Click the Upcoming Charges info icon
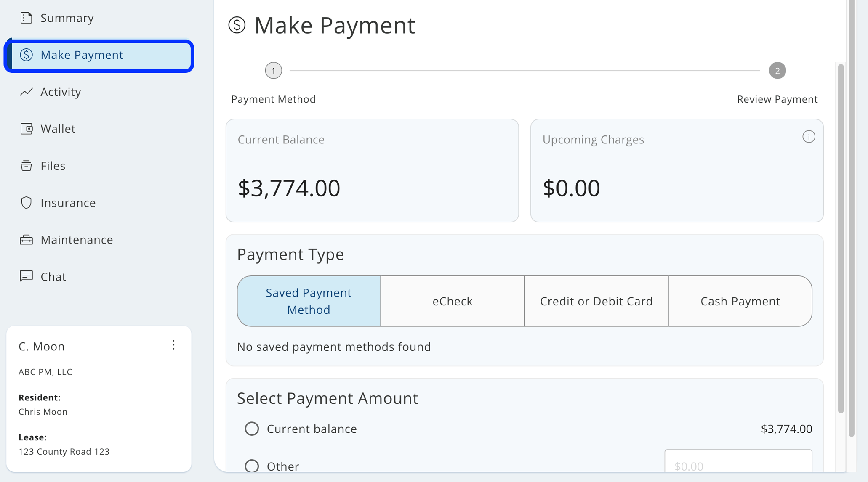 click(x=808, y=136)
